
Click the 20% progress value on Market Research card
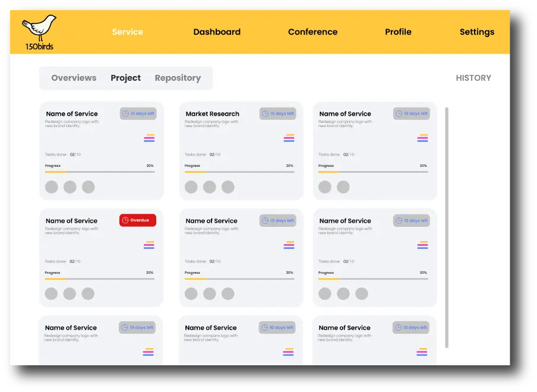[290, 166]
